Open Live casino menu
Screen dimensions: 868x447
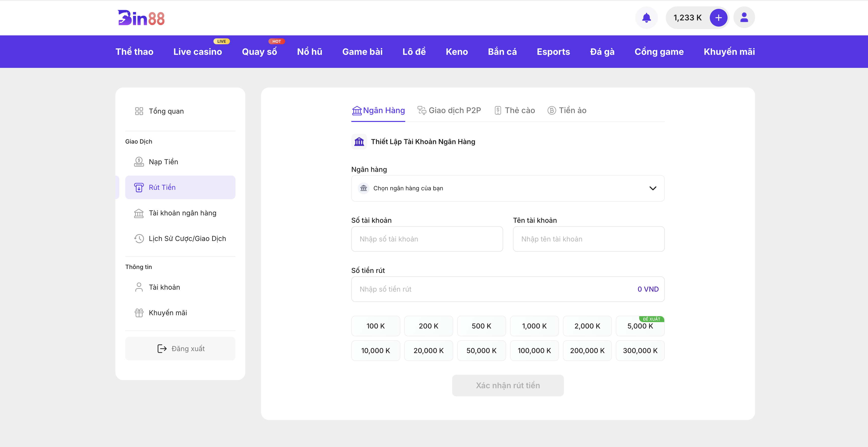click(x=198, y=52)
